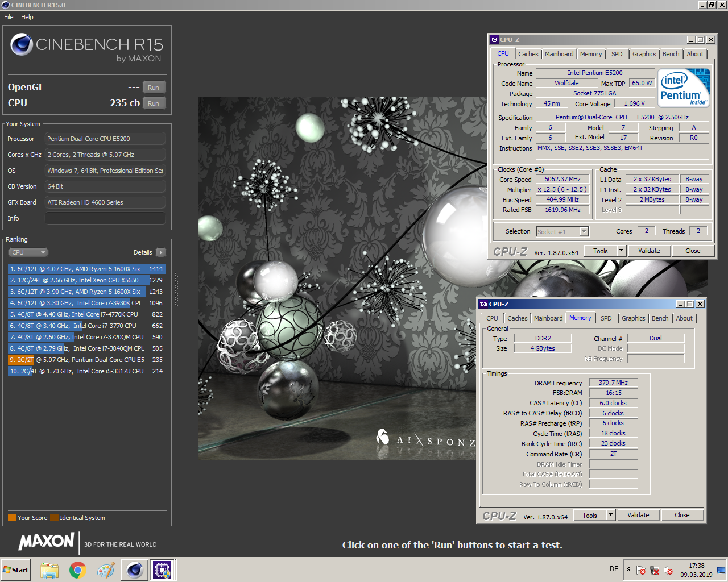Open Bench tab in lower CPU-Z window

[660, 318]
